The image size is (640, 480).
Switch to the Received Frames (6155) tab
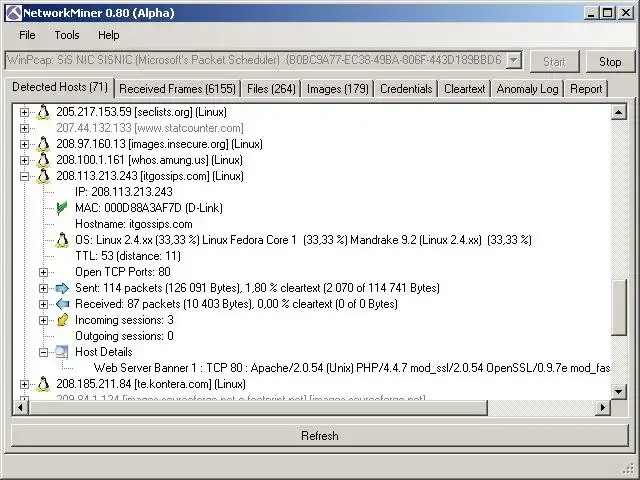178,89
